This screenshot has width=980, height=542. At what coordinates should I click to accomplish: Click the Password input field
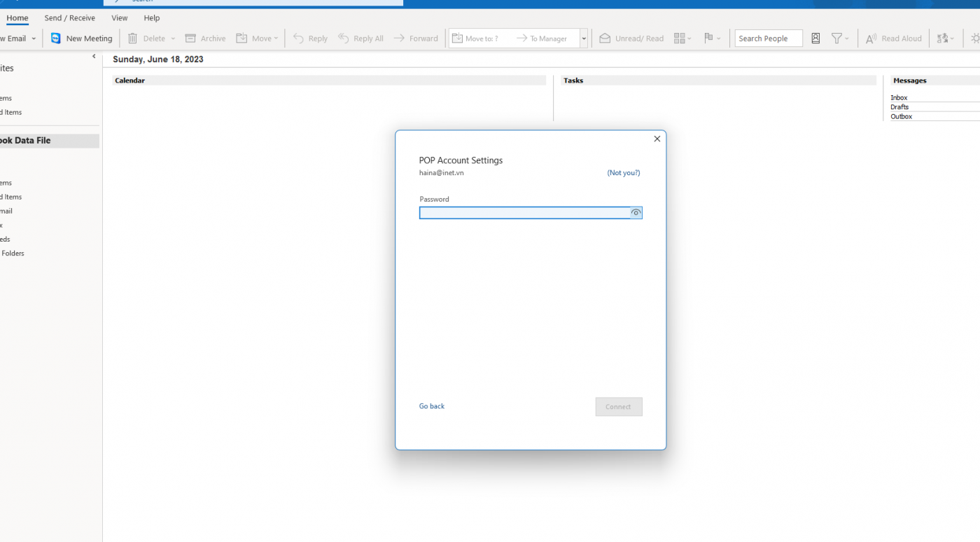click(x=524, y=213)
